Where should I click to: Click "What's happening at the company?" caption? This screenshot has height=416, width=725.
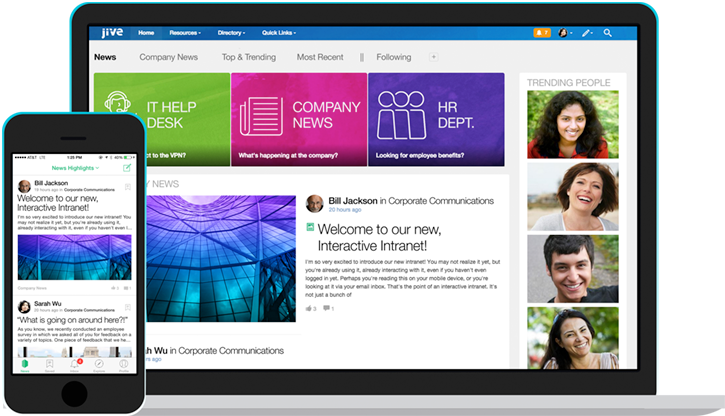pyautogui.click(x=288, y=155)
